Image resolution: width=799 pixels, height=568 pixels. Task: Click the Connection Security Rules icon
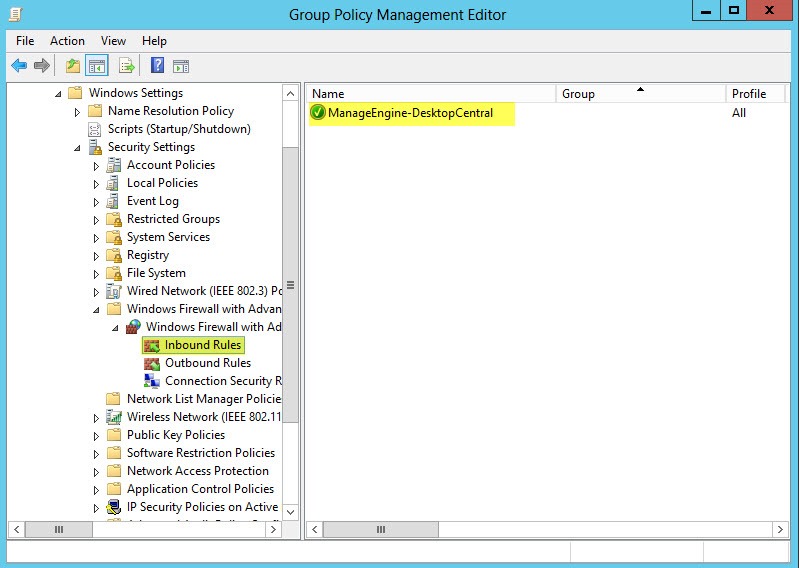pyautogui.click(x=152, y=381)
